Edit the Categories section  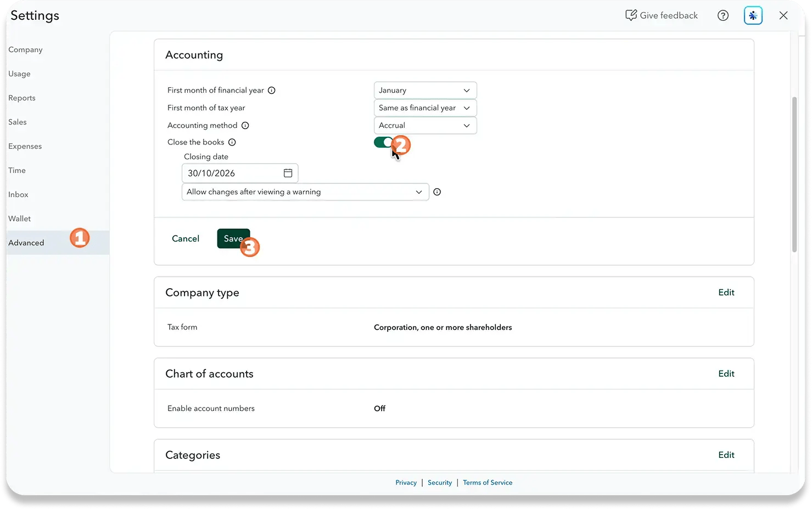(726, 455)
